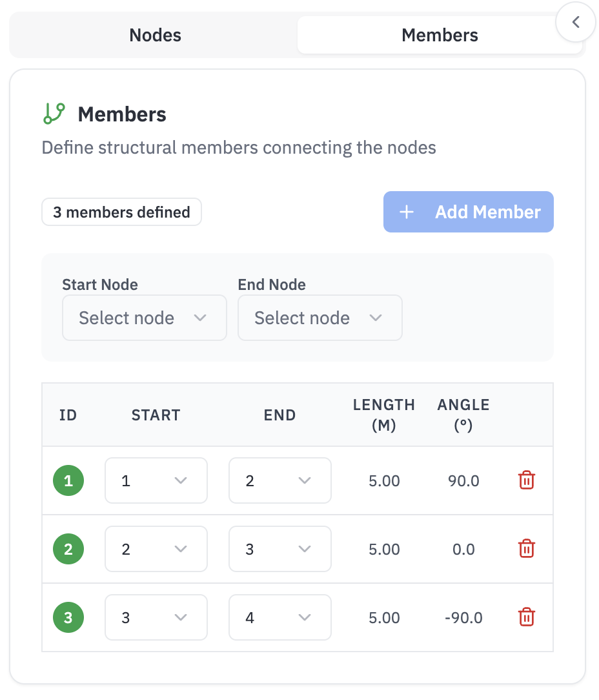Screen dimensions: 599x700
Task: Click the 3 members defined badge
Action: pyautogui.click(x=121, y=212)
